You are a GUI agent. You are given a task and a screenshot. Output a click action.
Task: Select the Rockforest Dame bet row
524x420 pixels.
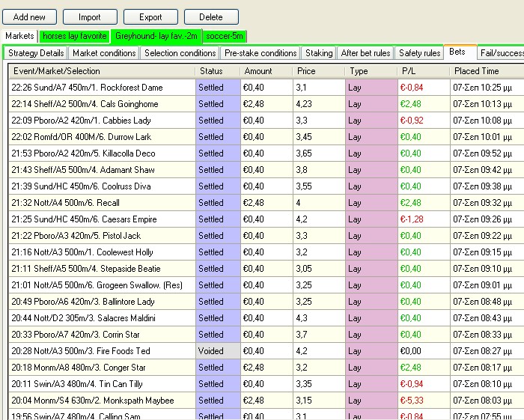(266, 88)
